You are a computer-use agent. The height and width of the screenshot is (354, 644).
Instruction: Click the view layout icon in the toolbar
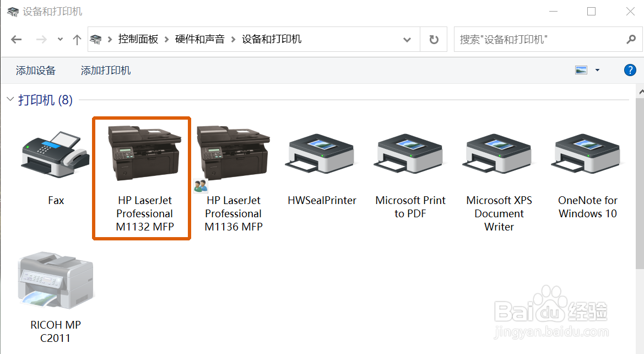[x=581, y=71]
